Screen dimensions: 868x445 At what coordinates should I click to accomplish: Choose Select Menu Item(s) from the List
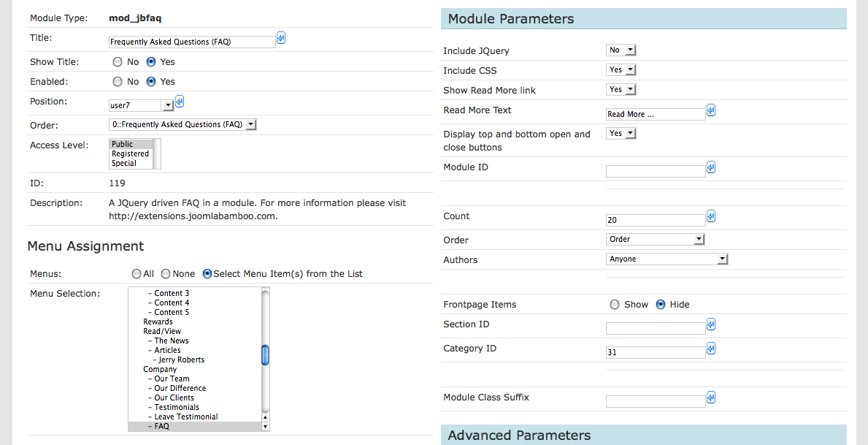click(x=207, y=274)
